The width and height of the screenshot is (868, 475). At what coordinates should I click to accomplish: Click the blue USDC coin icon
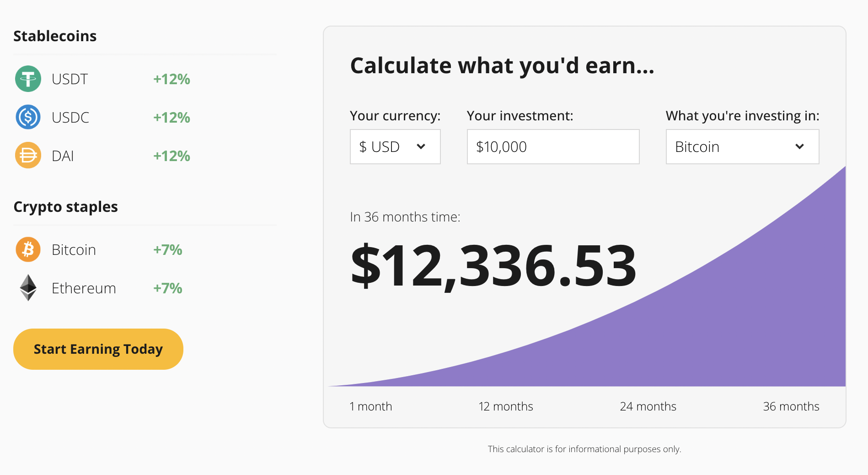[28, 117]
